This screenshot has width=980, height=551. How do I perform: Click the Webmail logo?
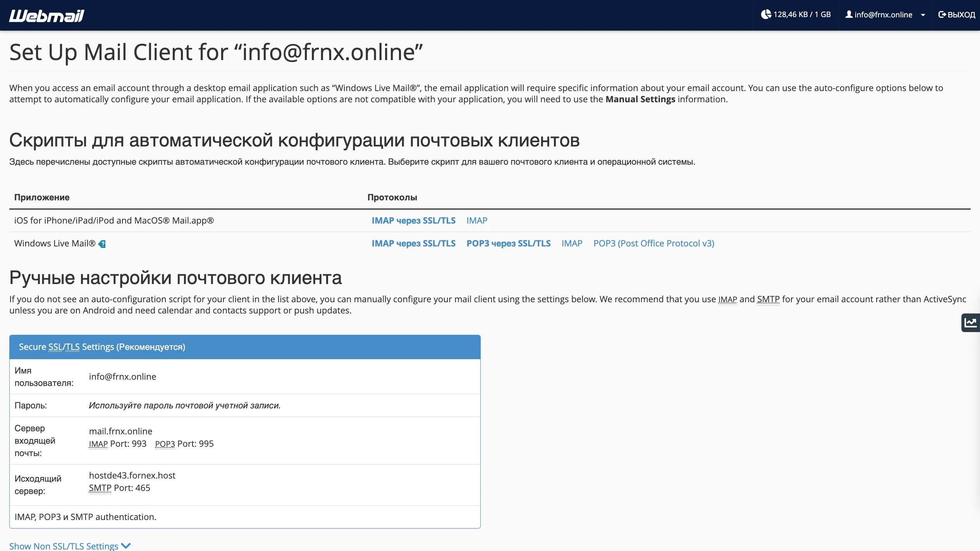click(46, 15)
